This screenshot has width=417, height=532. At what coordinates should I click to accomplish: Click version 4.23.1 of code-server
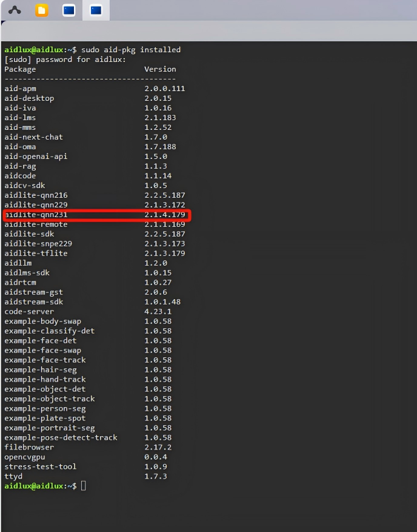coord(159,311)
